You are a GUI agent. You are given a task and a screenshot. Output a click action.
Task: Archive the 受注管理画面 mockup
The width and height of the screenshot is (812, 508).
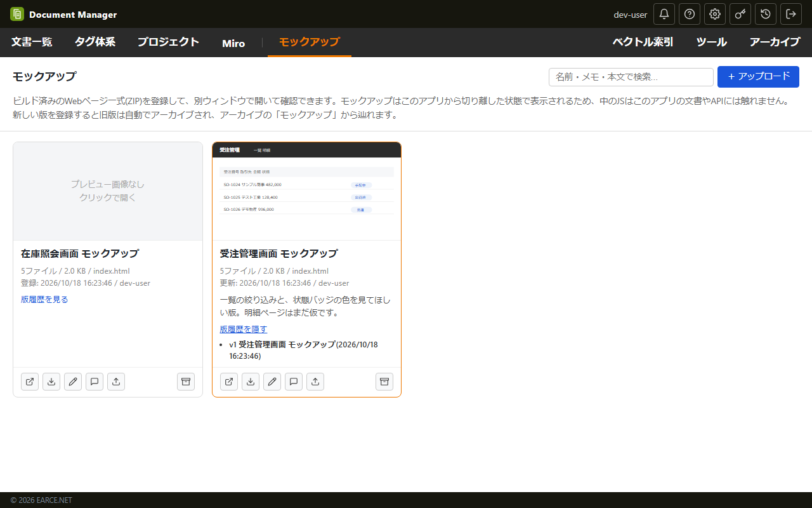(x=384, y=382)
